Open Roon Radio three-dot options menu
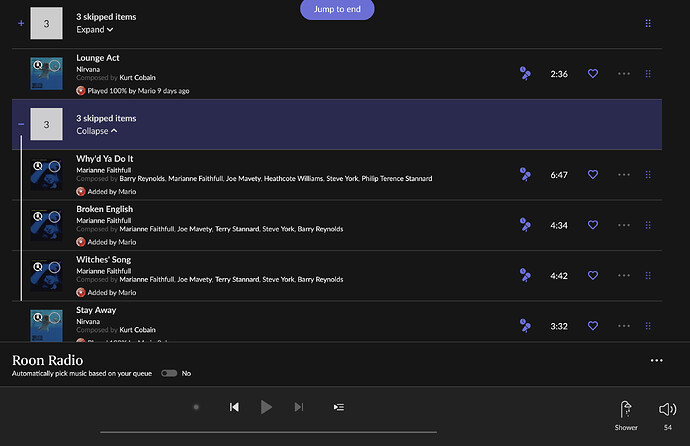The image size is (690, 446). [x=657, y=361]
